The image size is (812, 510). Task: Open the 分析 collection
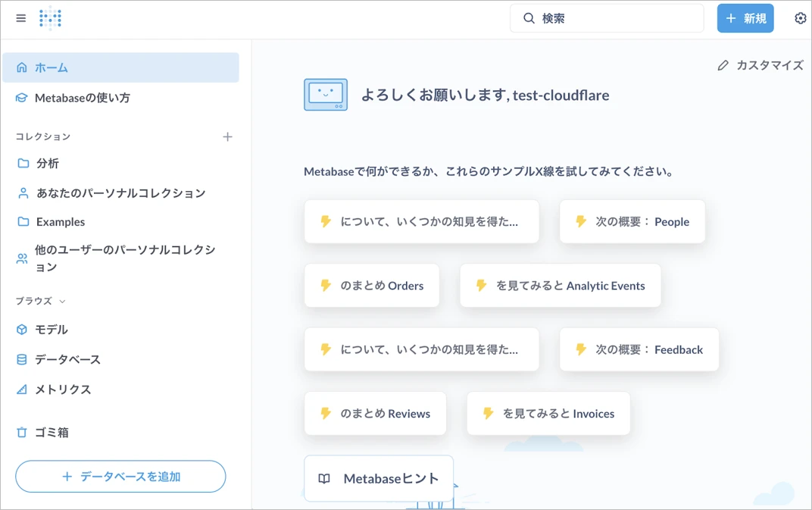click(47, 164)
